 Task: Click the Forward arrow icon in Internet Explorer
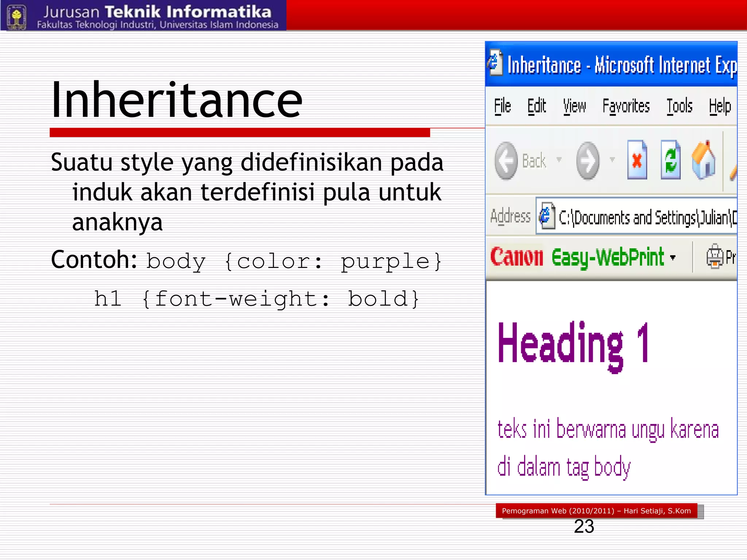[588, 160]
